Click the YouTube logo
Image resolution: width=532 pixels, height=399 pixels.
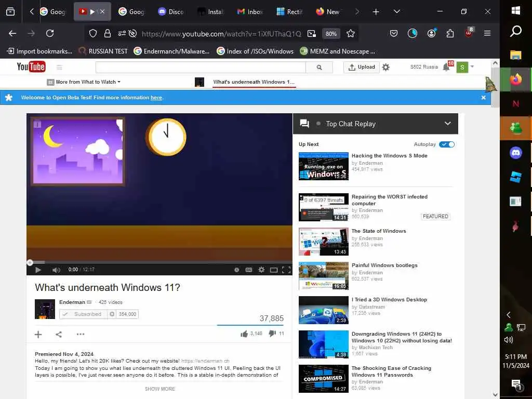(x=31, y=66)
